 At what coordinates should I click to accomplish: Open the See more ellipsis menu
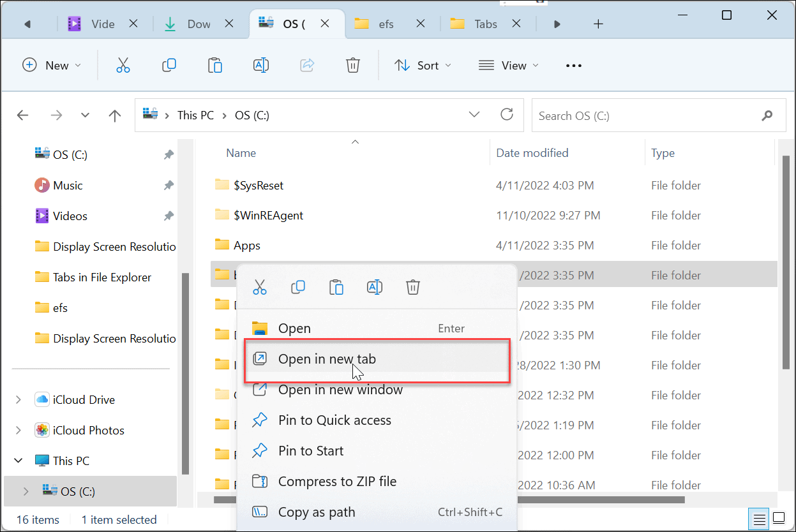pyautogui.click(x=574, y=66)
